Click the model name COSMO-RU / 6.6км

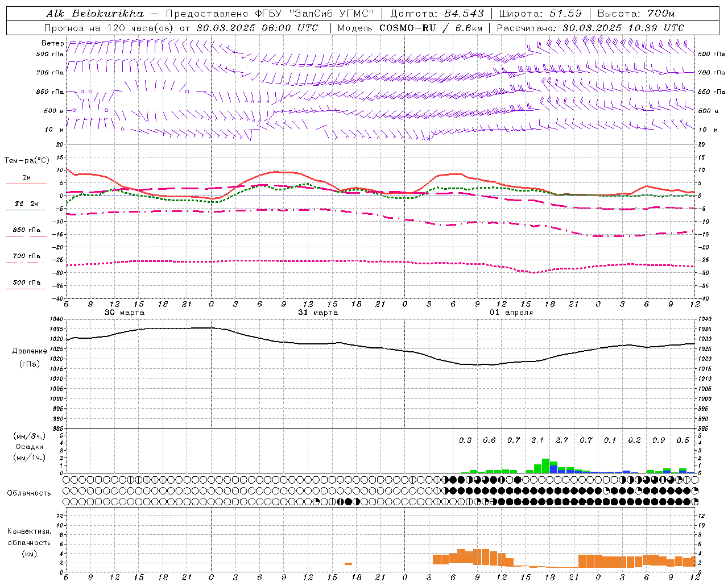[x=431, y=28]
